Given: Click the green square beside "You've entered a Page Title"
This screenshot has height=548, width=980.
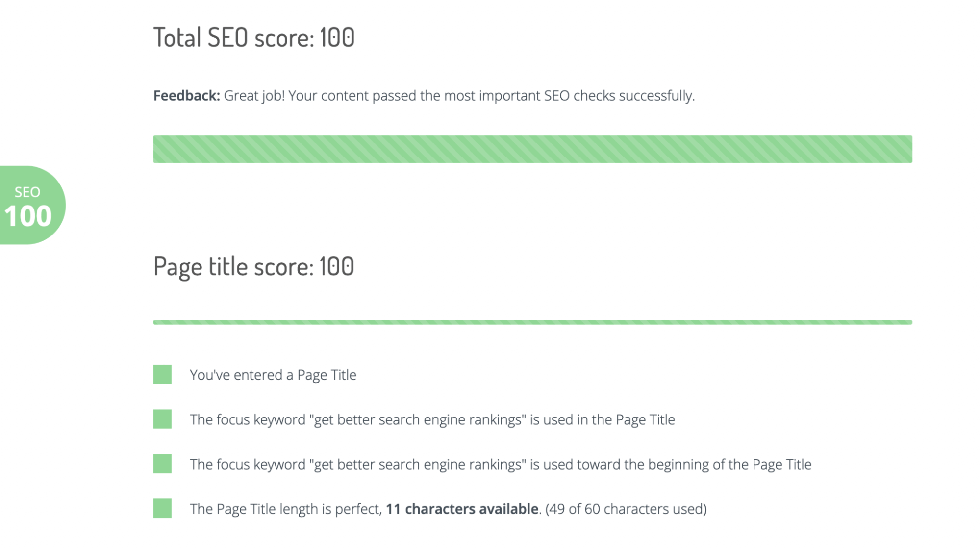Looking at the screenshot, I should (x=162, y=374).
